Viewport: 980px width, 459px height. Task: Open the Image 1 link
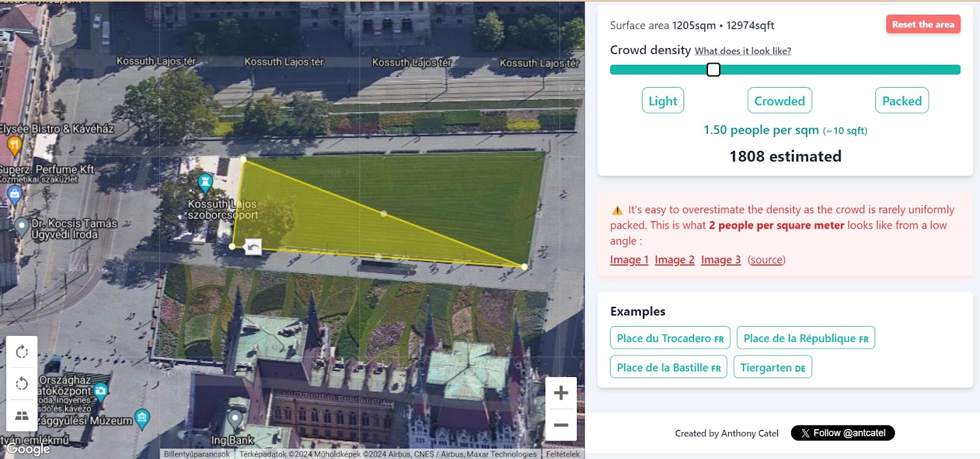click(x=629, y=260)
